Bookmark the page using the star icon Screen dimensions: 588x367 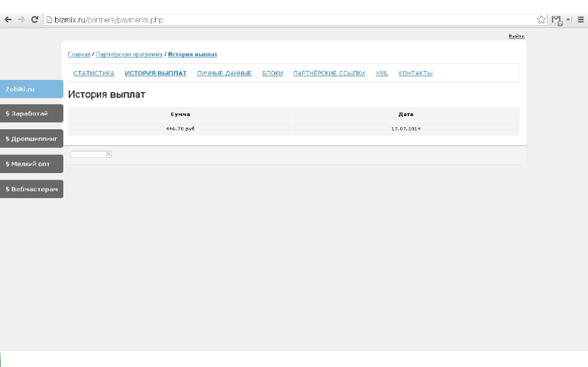pyautogui.click(x=541, y=20)
